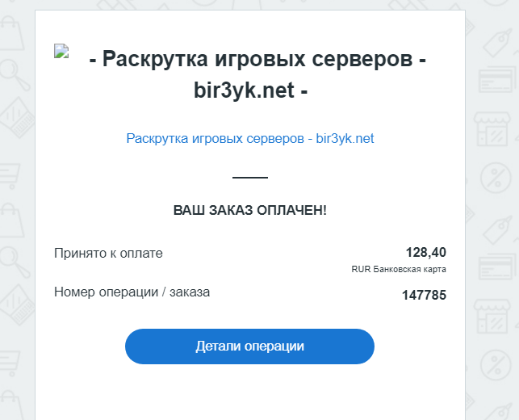Click the broken logo image icon
519x420 pixels.
61,52
